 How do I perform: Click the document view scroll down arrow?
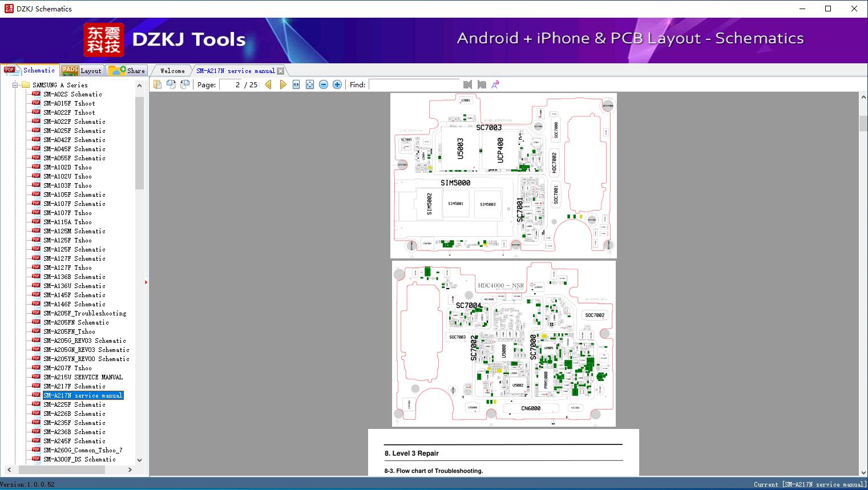click(x=863, y=472)
